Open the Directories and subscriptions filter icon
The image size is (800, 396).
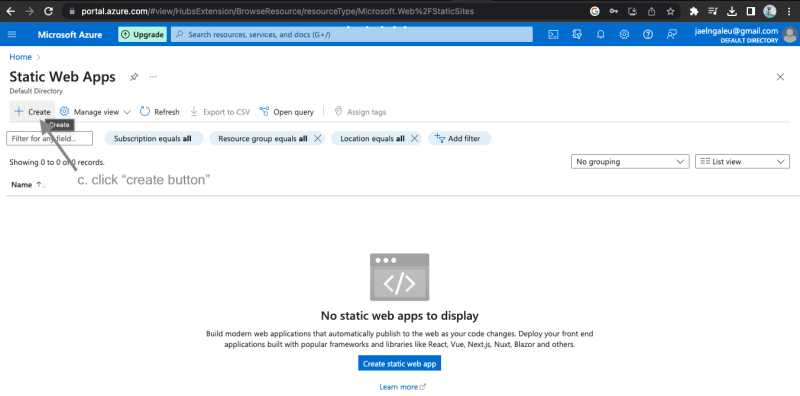577,35
